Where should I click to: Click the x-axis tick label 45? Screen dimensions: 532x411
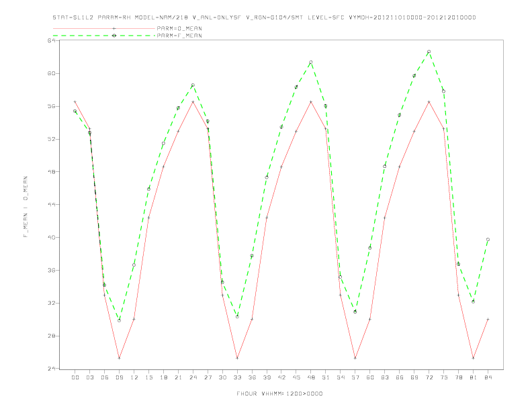click(296, 377)
